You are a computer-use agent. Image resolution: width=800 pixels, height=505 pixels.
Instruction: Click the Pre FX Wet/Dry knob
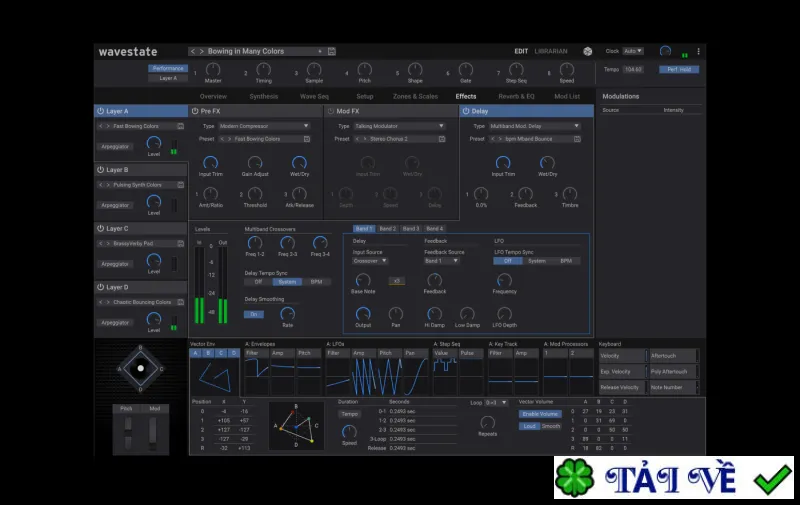[299, 163]
